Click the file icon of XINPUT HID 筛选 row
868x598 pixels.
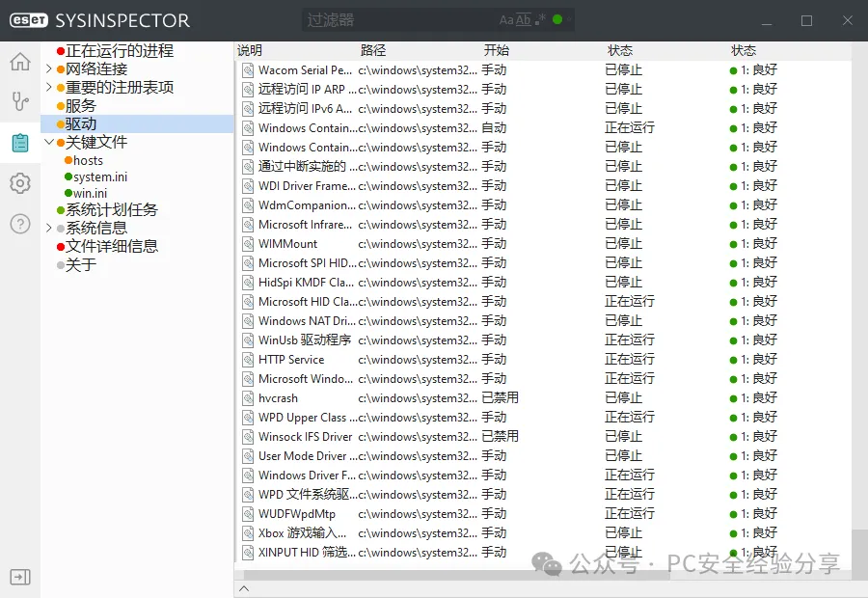click(248, 553)
